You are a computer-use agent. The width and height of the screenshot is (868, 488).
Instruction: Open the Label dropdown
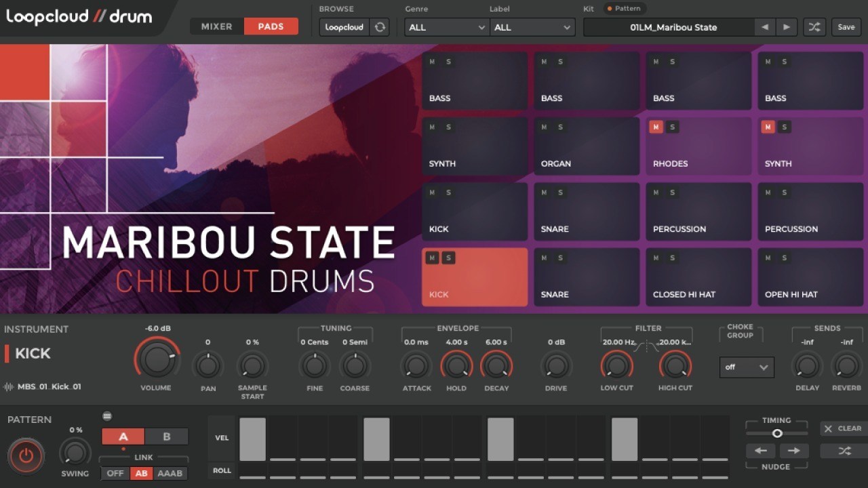pyautogui.click(x=532, y=27)
